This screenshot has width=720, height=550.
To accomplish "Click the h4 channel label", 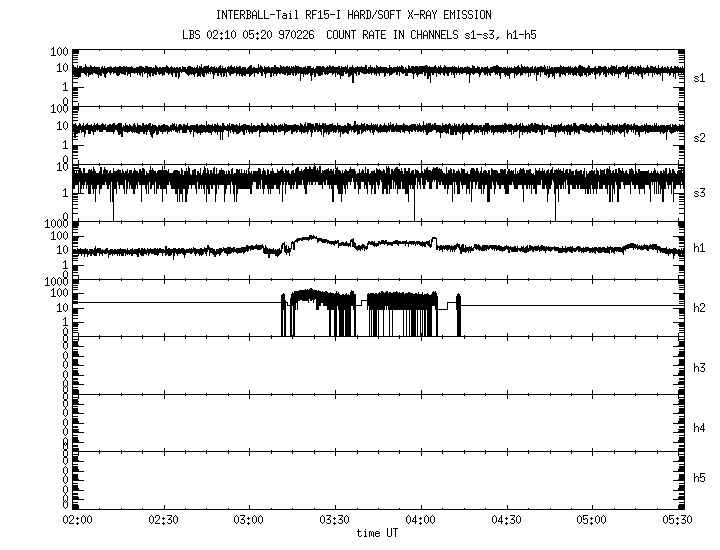I will coord(699,428).
